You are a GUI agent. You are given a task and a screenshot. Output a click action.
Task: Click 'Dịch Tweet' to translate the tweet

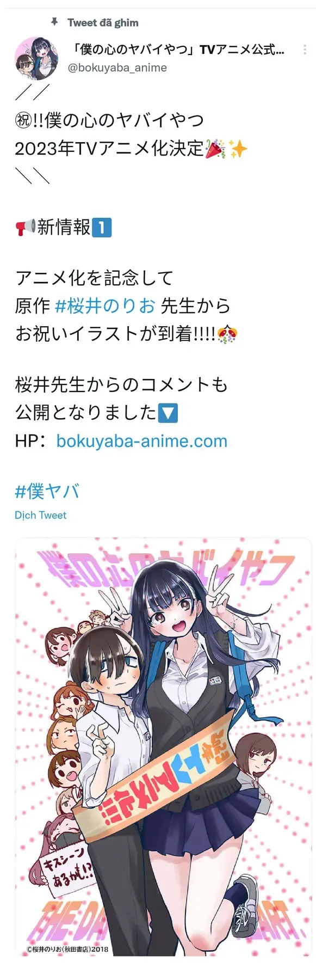[x=40, y=515]
